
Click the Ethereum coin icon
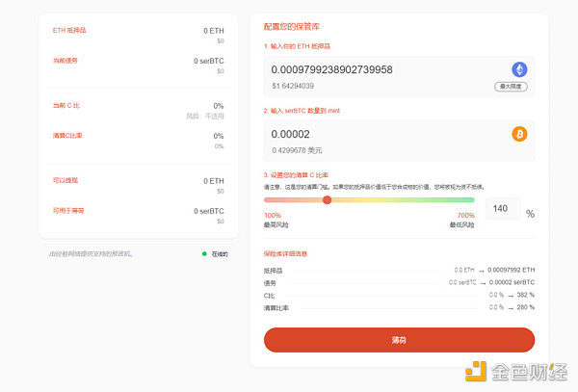pos(519,69)
